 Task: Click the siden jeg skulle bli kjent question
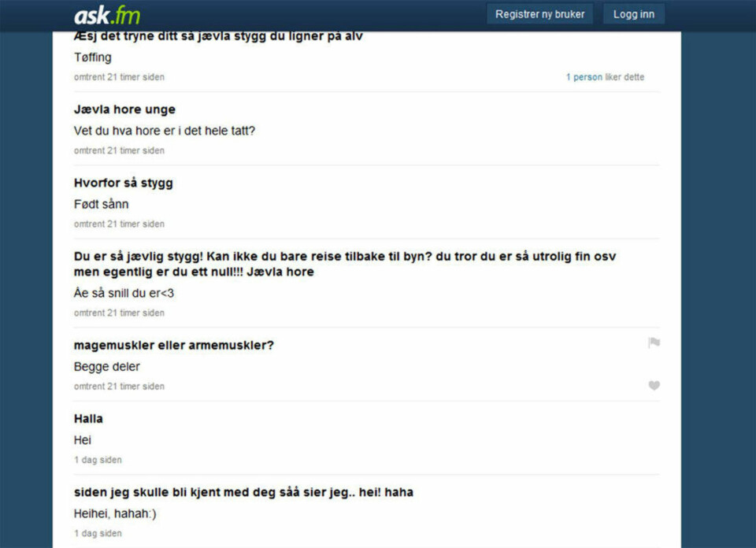[243, 493]
